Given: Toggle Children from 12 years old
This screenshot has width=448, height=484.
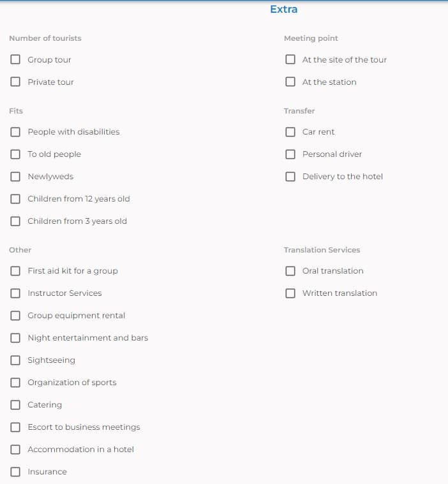Looking at the screenshot, I should pos(15,199).
